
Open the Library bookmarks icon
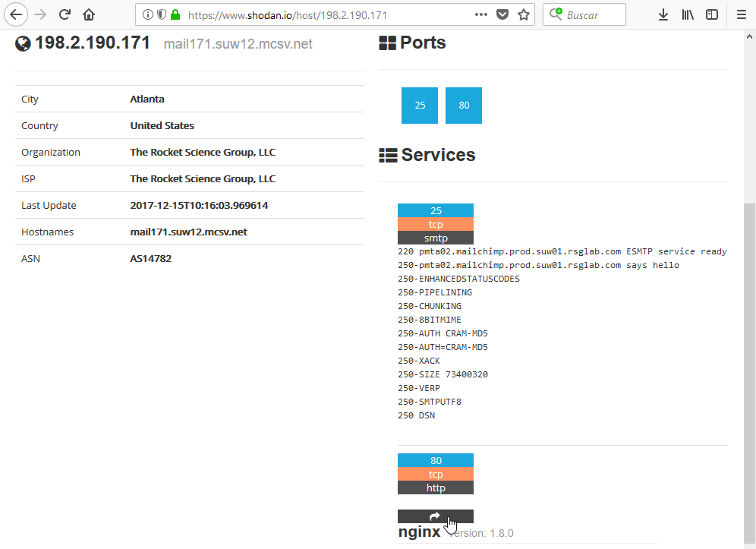click(x=688, y=14)
